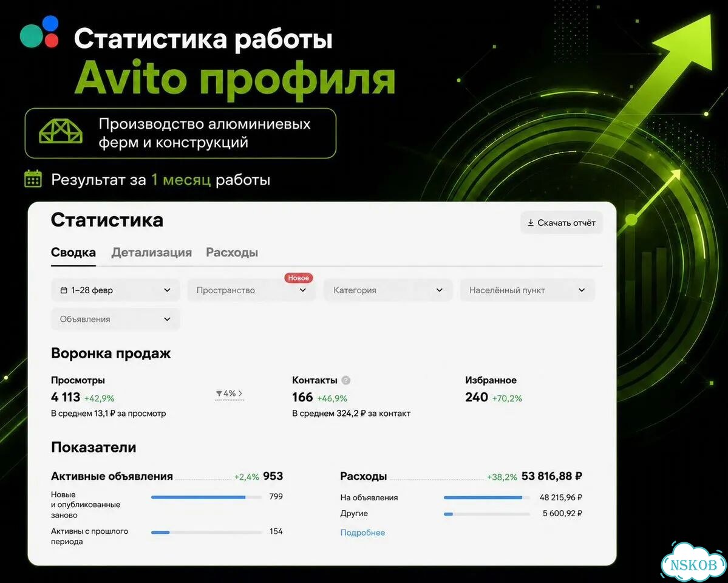Click the help question mark next to Контакты
This screenshot has height=583, width=728.
pyautogui.click(x=346, y=380)
